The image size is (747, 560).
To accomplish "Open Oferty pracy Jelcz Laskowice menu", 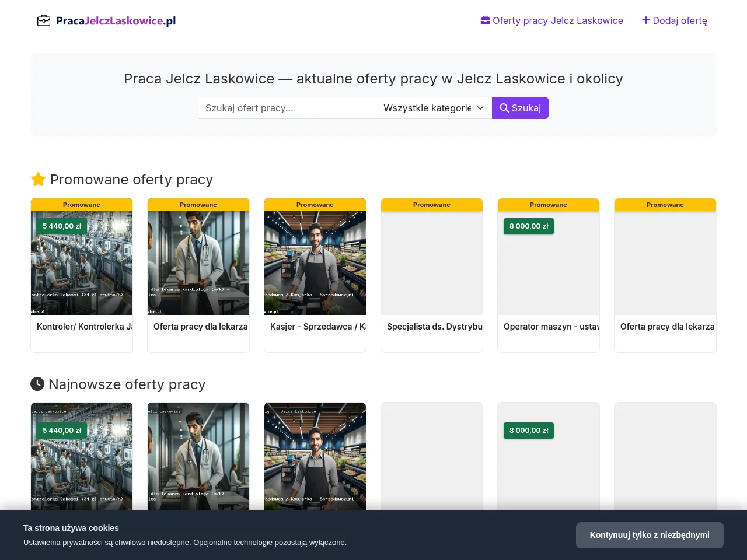I will [551, 20].
